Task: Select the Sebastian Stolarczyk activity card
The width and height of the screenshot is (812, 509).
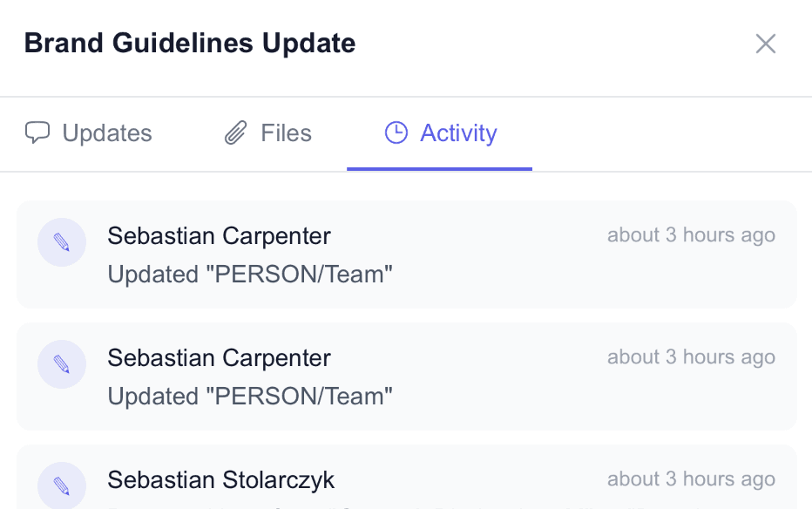Action: point(436,488)
